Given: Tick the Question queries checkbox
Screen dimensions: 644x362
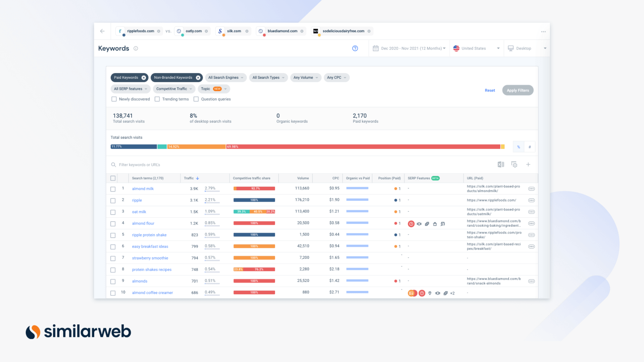Looking at the screenshot, I should coord(196,99).
